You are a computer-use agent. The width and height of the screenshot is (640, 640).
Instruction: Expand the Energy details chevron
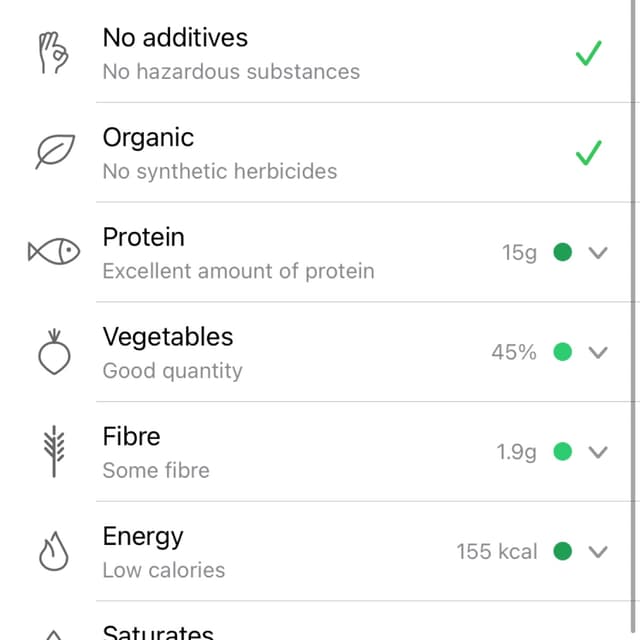598,552
